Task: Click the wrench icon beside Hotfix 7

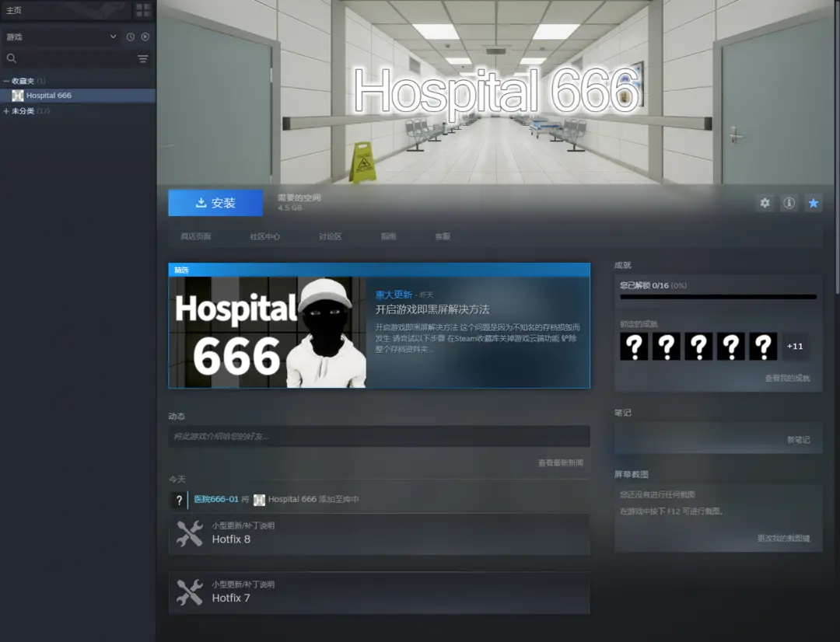Action: pos(190,593)
